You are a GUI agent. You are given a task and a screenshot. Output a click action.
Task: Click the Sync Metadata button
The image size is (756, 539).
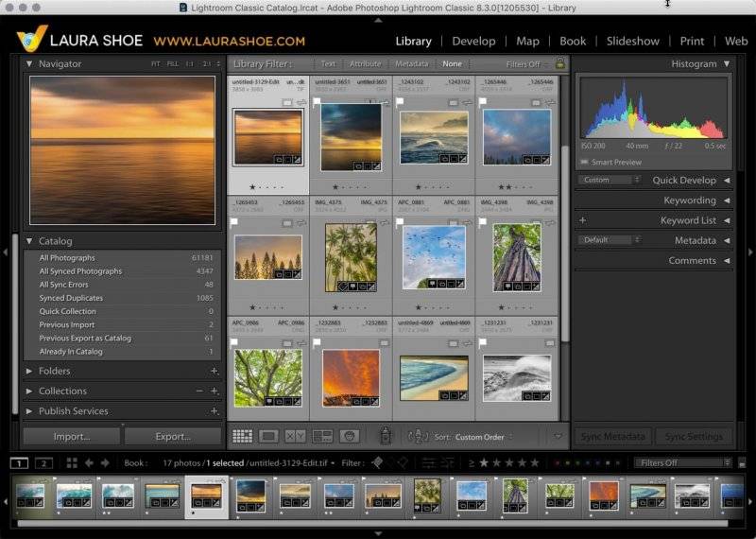pyautogui.click(x=612, y=437)
